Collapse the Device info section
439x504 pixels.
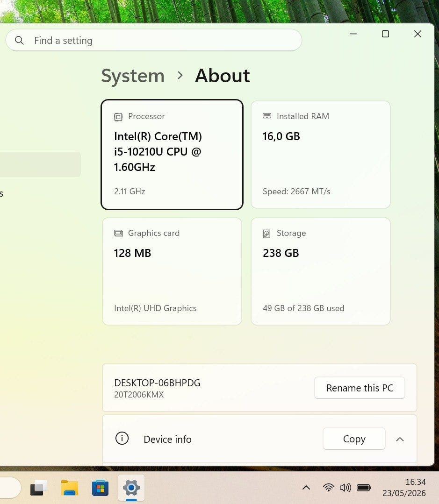[x=400, y=439]
